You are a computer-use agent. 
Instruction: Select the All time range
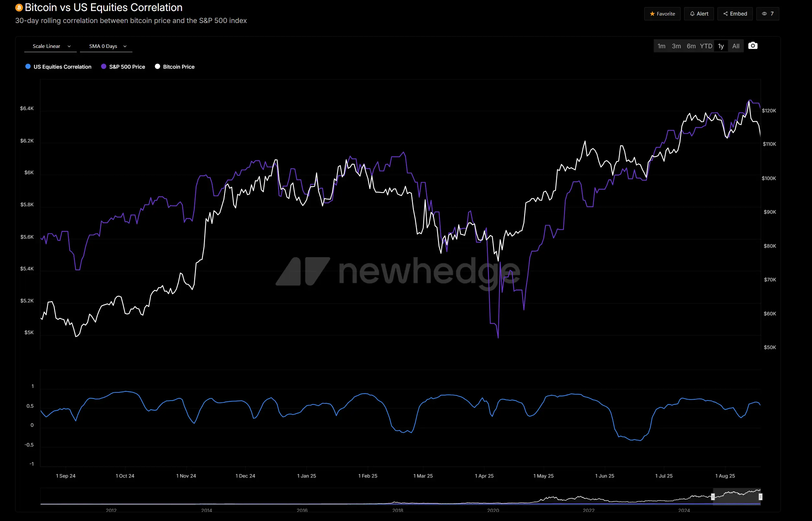736,46
